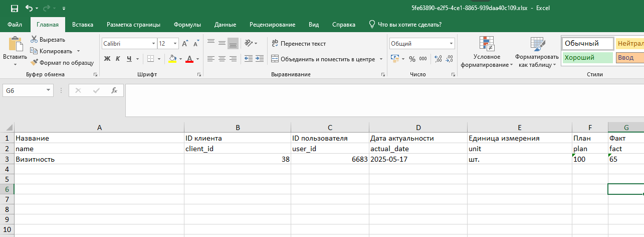Decrease cell indent
This screenshot has height=237, width=644.
249,59
